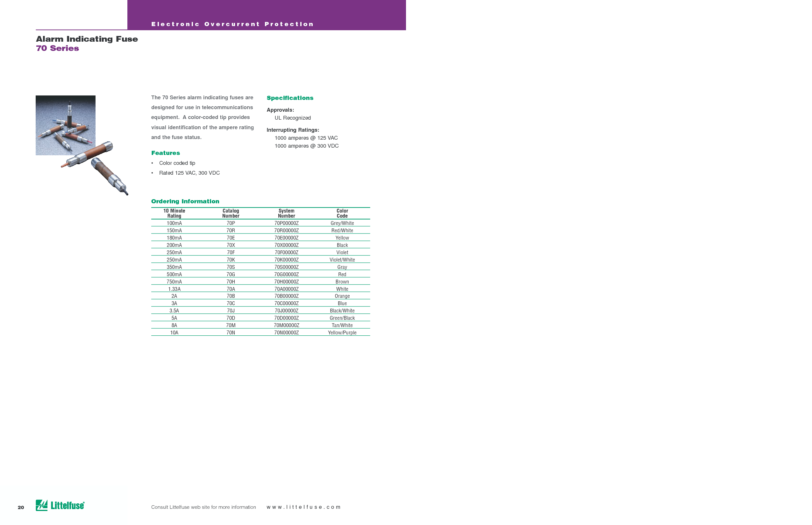812x525 pixels.
Task: Click page number 20 in footer
Action: tap(21, 507)
